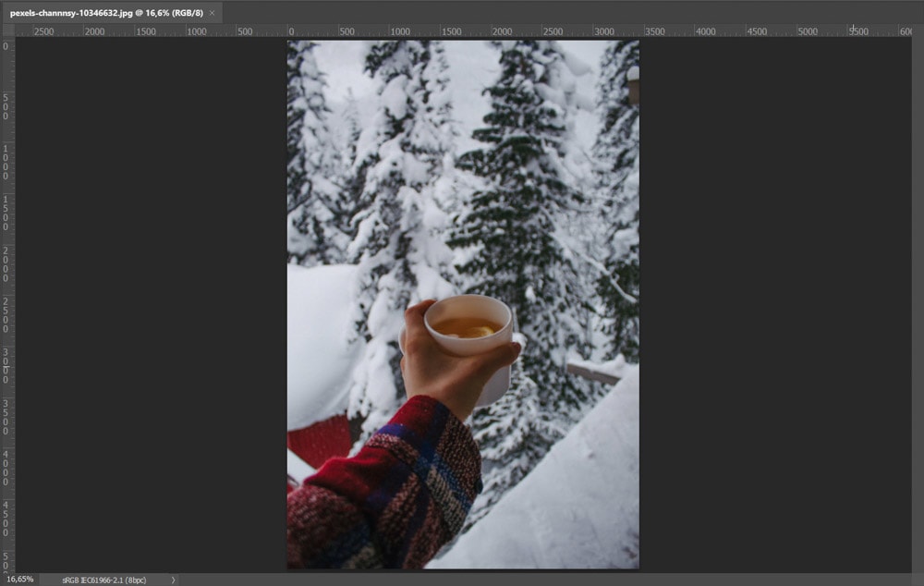Click the 0 mark on vertical ruler
The width and height of the screenshot is (924, 586).
coord(6,46)
